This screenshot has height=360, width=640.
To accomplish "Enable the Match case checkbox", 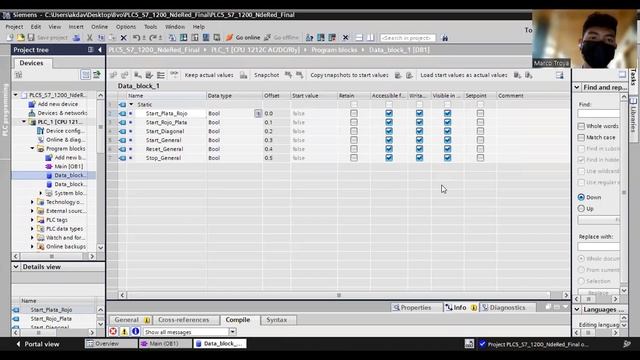I will point(581,138).
